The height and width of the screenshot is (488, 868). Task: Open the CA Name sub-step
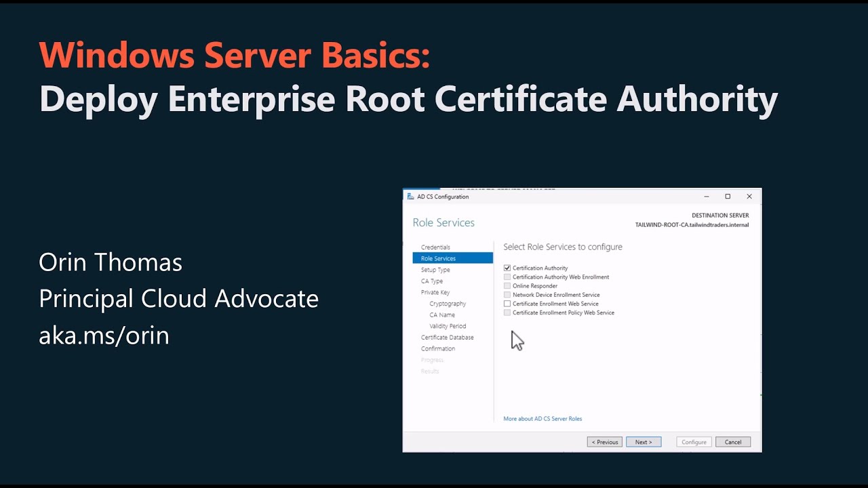[442, 314]
